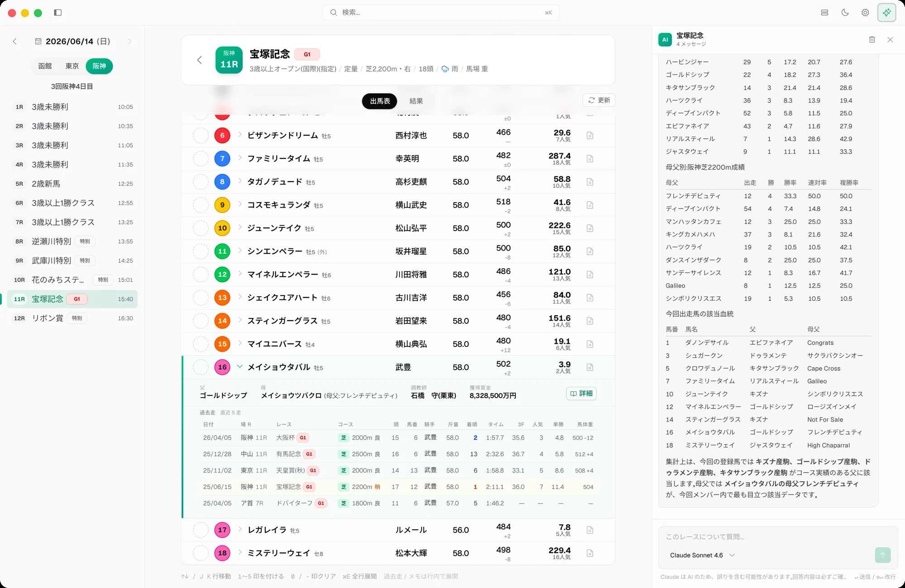Set mark circle for ジューンテイク
This screenshot has width=905, height=588.
(200, 228)
